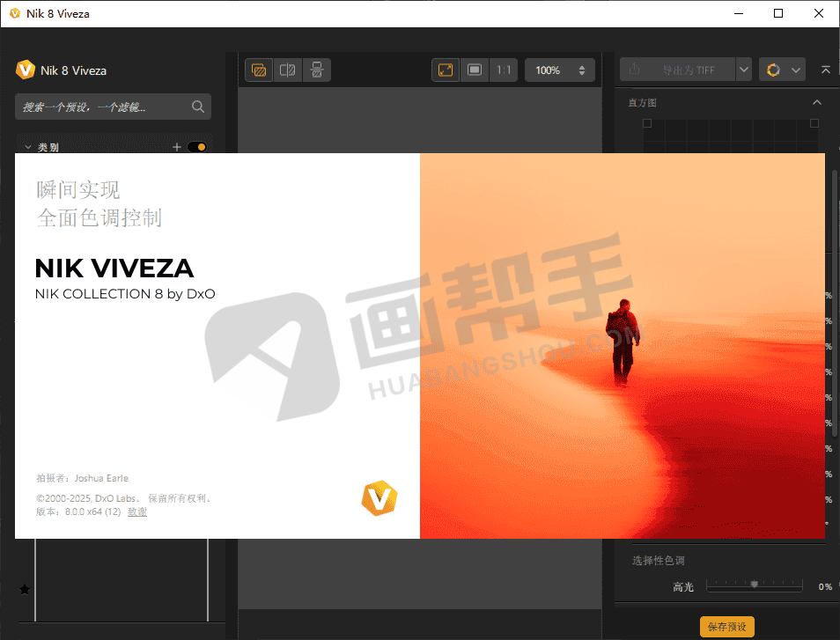Click the ©2000-2025, DxO Labs copyright line
Viewport: 840px width, 640px height.
point(125,498)
